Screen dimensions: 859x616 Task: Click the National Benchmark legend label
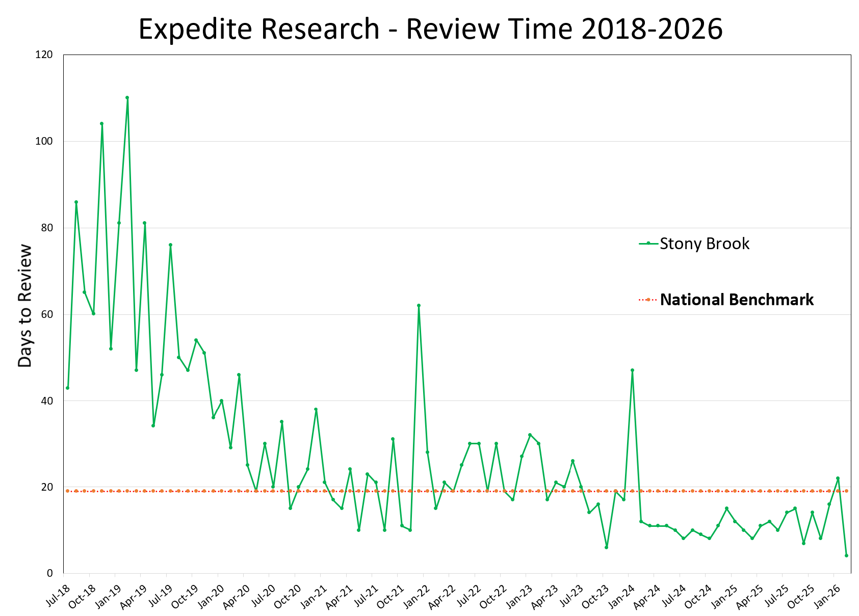[x=737, y=300]
